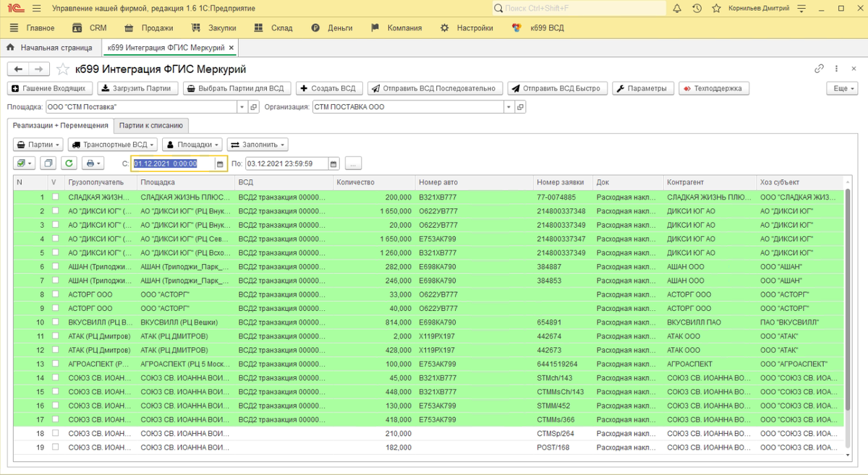Go back with left arrow button
868x475 pixels.
pyautogui.click(x=18, y=69)
